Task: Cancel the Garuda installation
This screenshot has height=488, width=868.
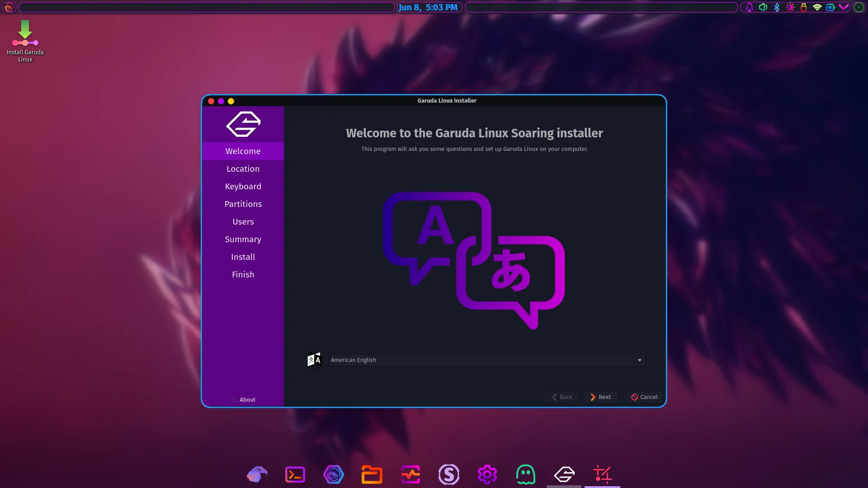Action: click(644, 397)
